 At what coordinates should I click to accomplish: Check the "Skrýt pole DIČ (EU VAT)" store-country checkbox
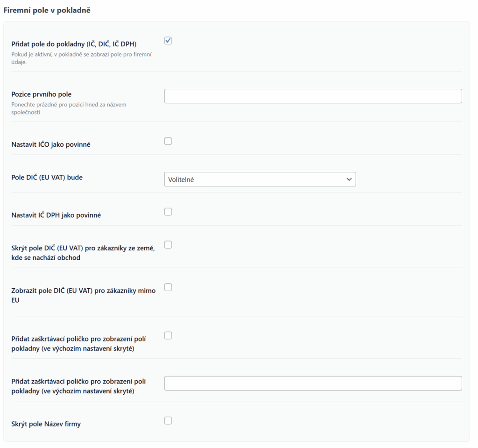click(168, 244)
